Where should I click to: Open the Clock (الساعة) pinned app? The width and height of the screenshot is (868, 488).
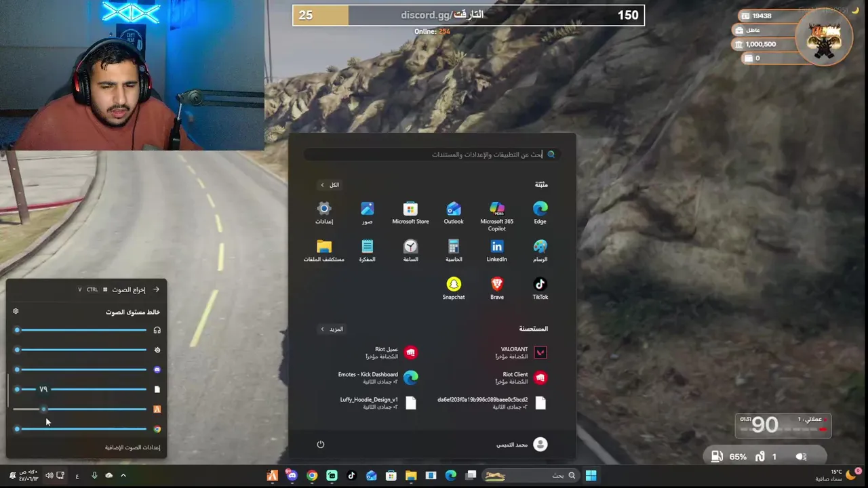click(x=410, y=251)
